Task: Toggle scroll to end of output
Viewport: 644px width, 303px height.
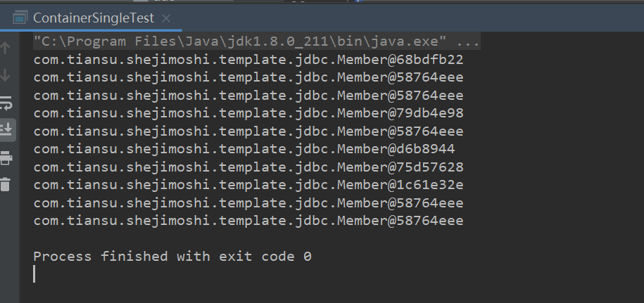Action: pos(6,129)
